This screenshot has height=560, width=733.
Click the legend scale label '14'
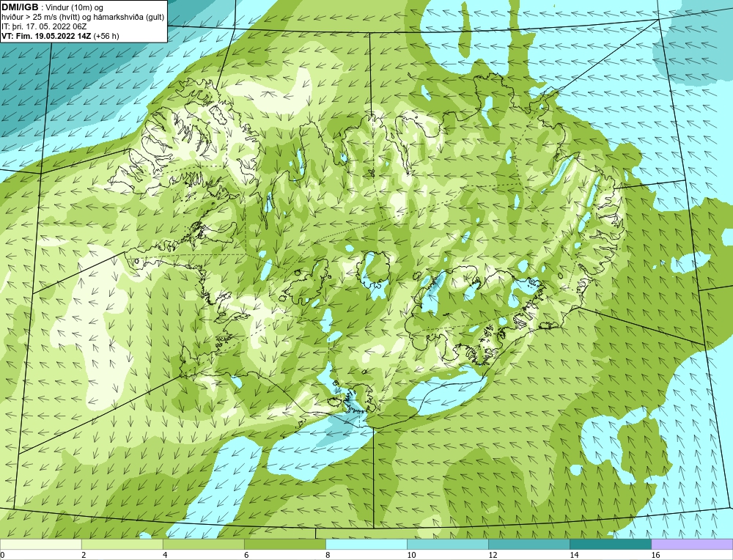tap(574, 555)
